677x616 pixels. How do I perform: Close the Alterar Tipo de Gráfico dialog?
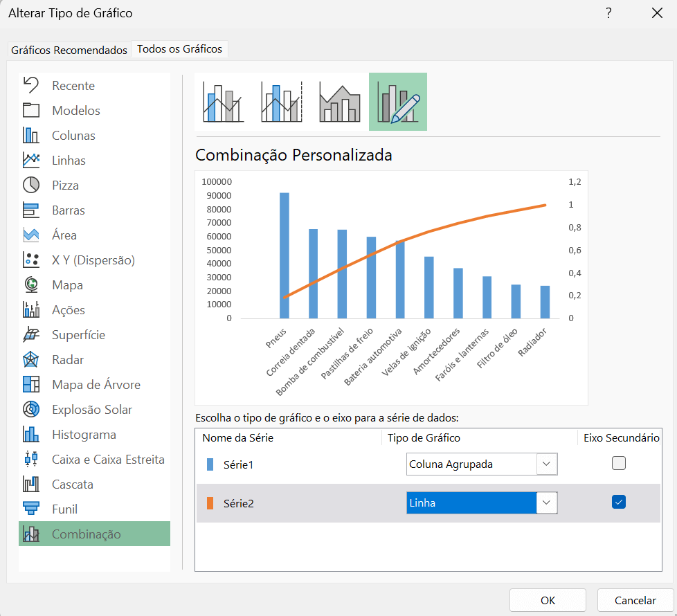click(657, 13)
